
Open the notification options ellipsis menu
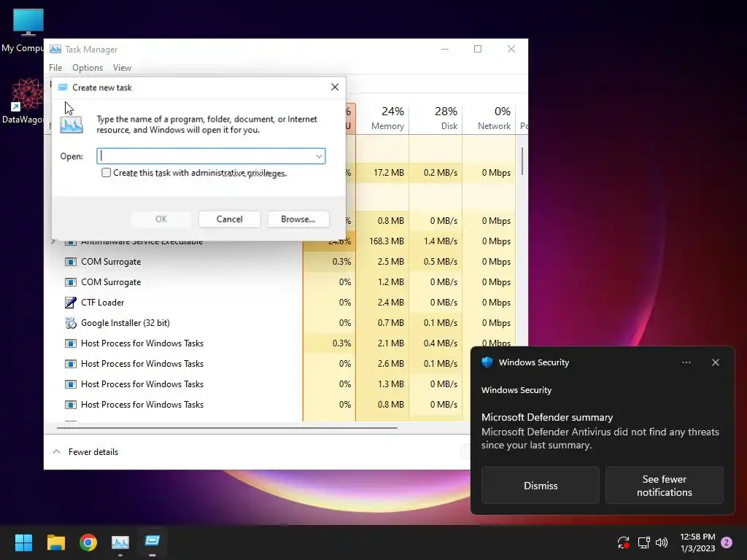click(686, 362)
